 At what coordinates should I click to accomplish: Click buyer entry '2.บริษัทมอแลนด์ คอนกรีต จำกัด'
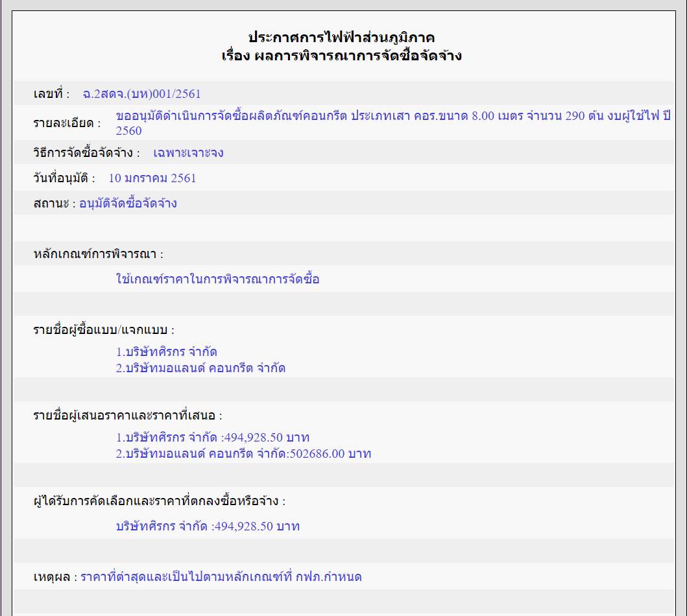tap(200, 368)
